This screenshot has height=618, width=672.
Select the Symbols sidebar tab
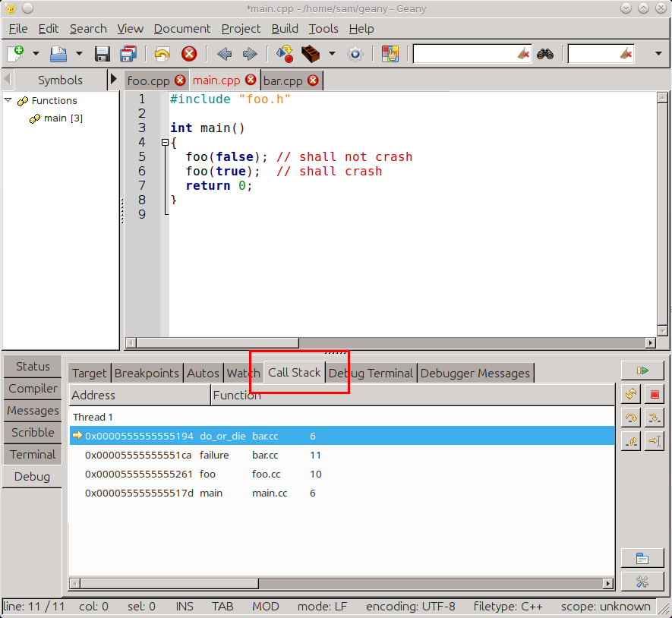point(60,80)
